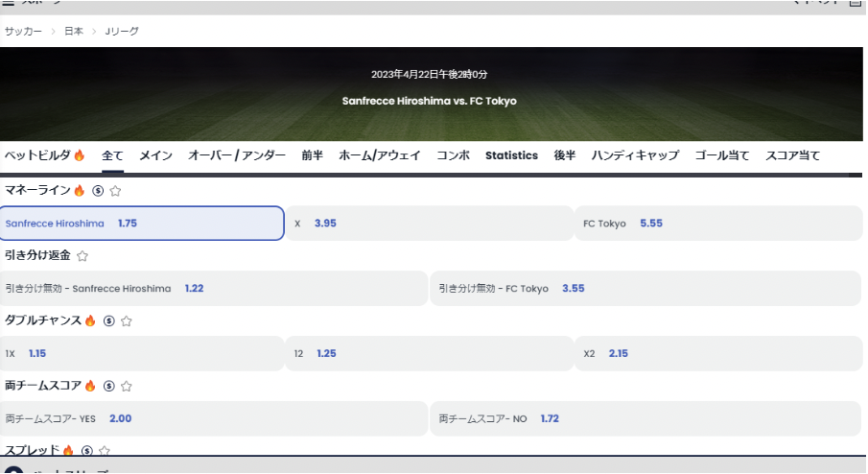This screenshot has height=474, width=868.
Task: Switch to the メイン tab
Action: point(155,155)
